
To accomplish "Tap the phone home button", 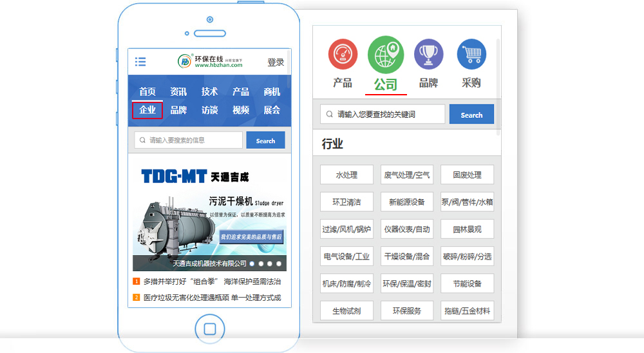I will click(x=210, y=329).
